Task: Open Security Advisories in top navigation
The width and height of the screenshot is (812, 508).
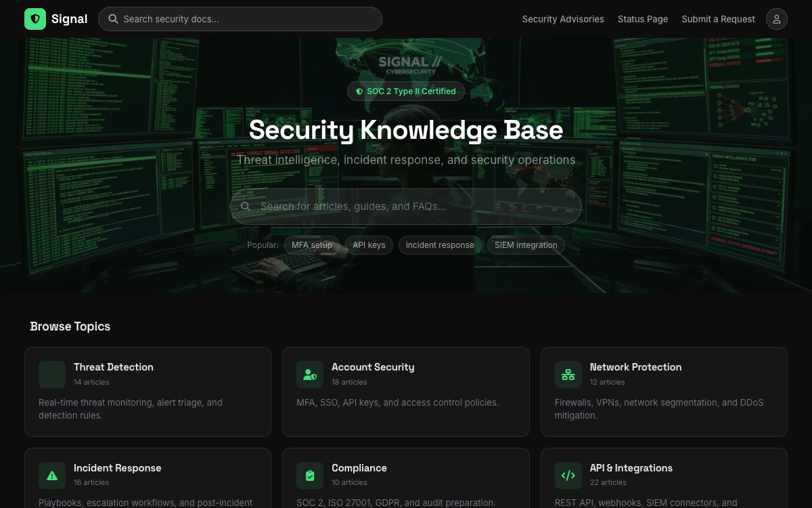Action: click(563, 19)
